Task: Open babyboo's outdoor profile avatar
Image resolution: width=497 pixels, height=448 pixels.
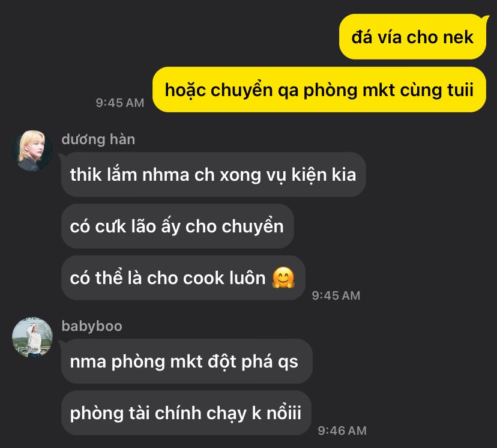Action: (32, 337)
